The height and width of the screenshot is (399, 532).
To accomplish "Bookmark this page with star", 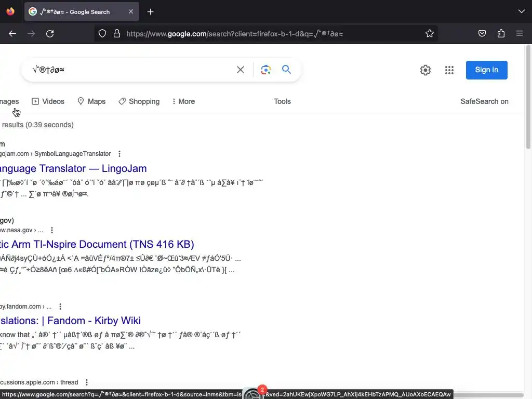I will (430, 34).
